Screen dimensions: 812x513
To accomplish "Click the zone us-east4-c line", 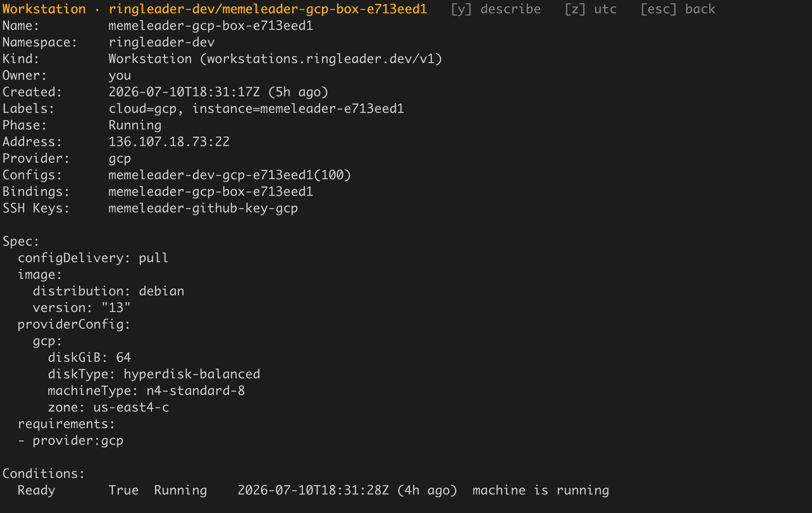I will click(108, 407).
